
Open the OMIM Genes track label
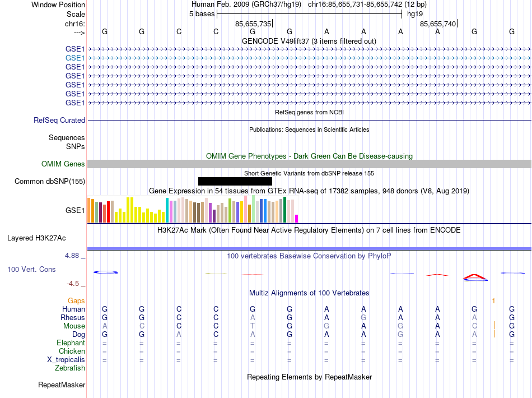tap(63, 164)
